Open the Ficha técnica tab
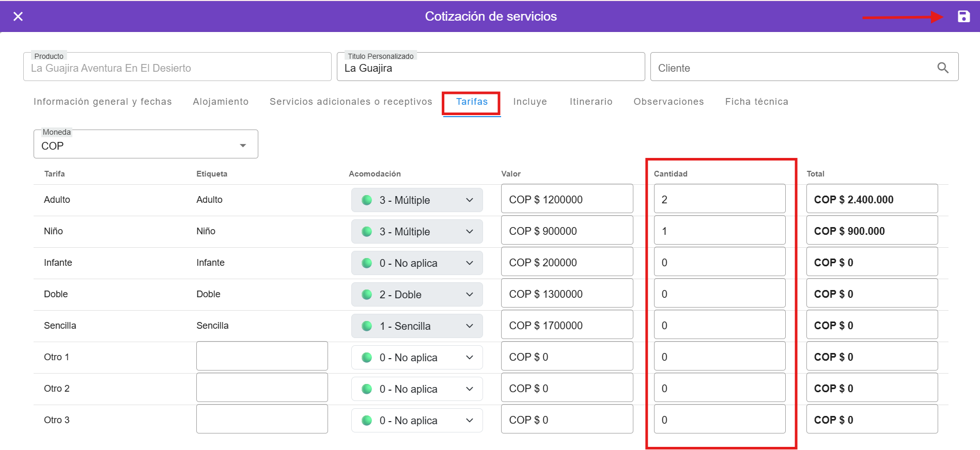This screenshot has height=450, width=980. click(756, 102)
